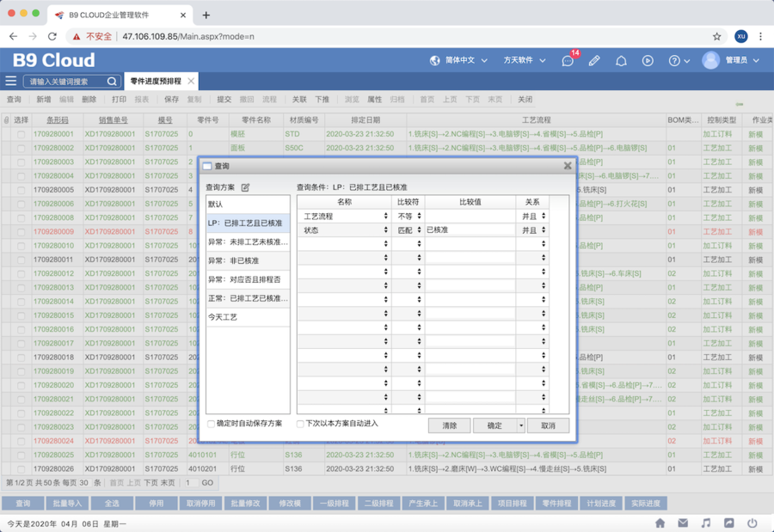This screenshot has width=774, height=532.
Task: Click the 一级排程 bottom button
Action: 335,504
